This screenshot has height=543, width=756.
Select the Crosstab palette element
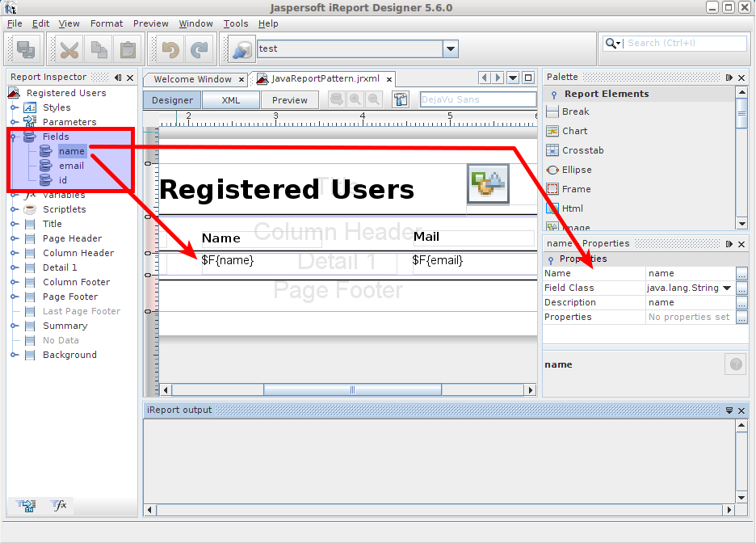(582, 150)
